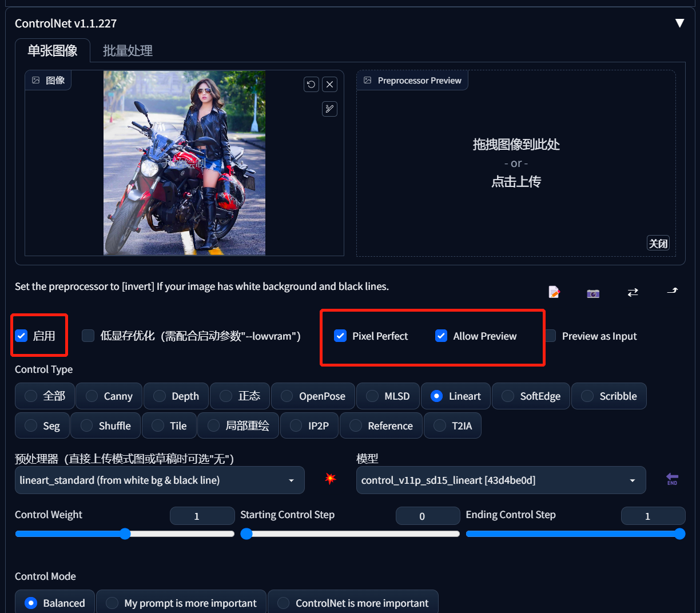
Task: Run preprocessor with the explosion icon
Action: pyautogui.click(x=331, y=479)
